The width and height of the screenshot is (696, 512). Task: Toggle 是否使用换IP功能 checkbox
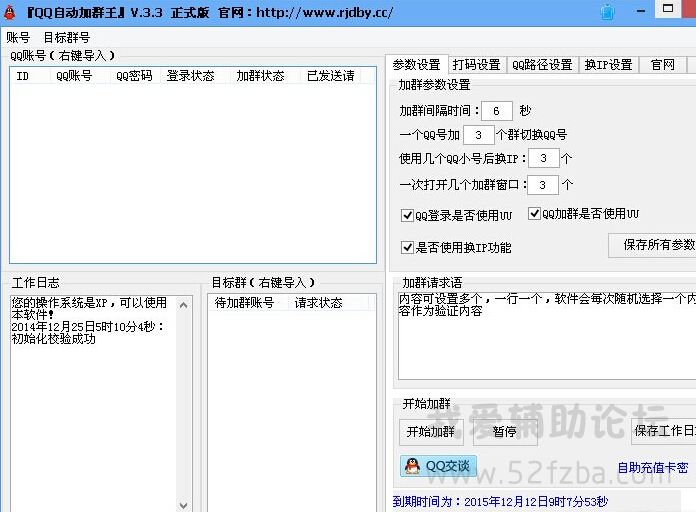click(x=407, y=247)
